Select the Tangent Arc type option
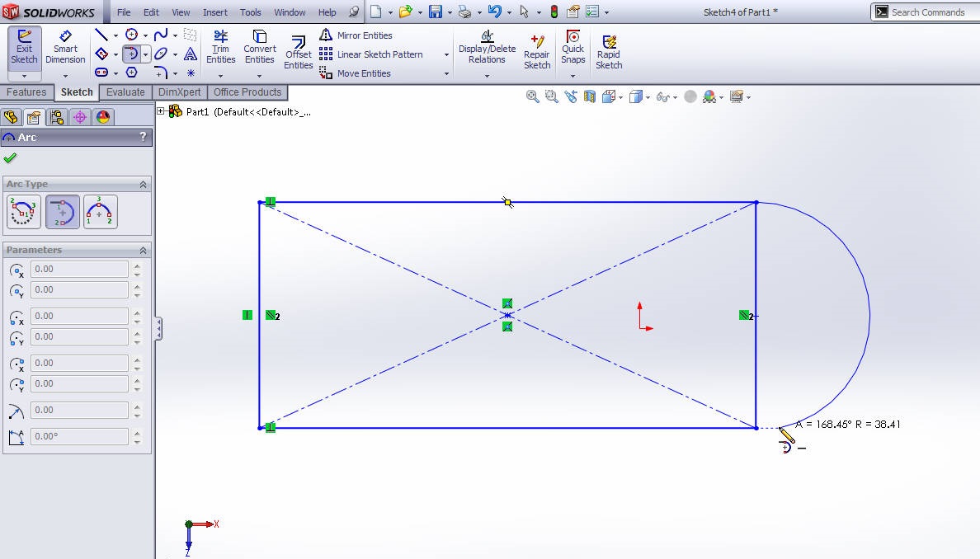Image resolution: width=980 pixels, height=559 pixels. pos(62,213)
